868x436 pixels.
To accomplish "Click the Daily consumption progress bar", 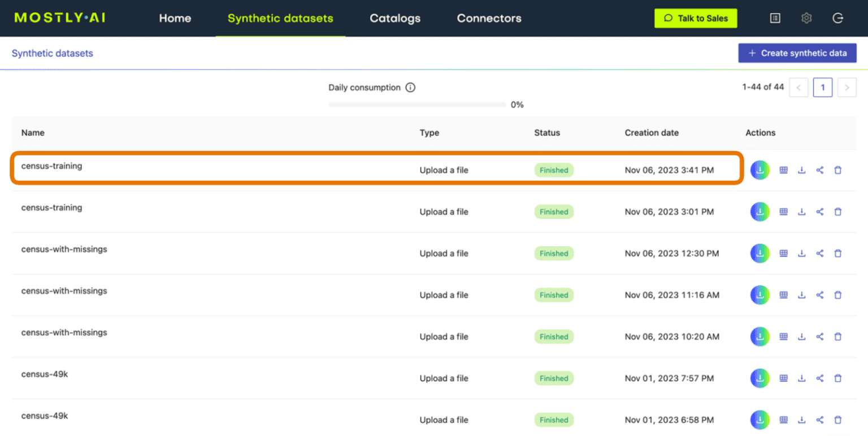I will pos(416,104).
